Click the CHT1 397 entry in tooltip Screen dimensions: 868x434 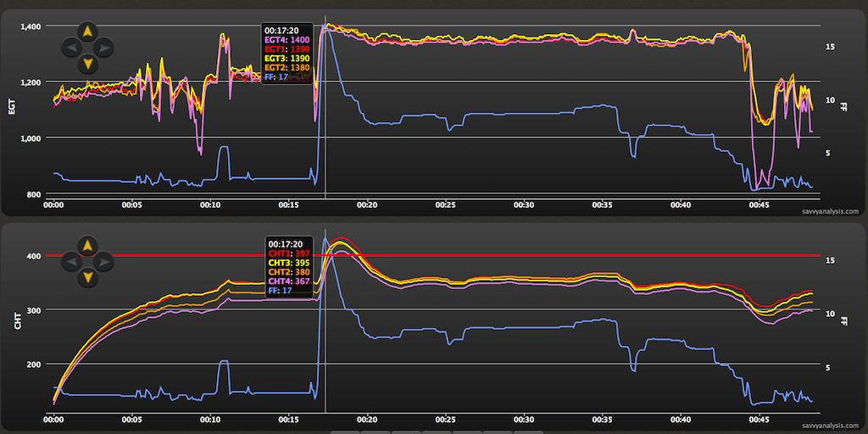pyautogui.click(x=289, y=253)
